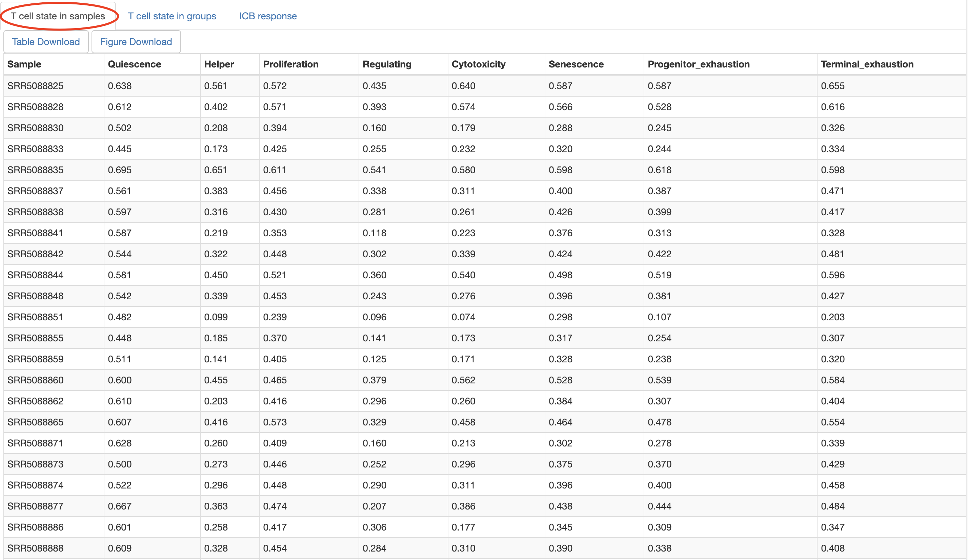Open the T cell state in samples tab
This screenshot has height=560, width=968.
point(58,16)
